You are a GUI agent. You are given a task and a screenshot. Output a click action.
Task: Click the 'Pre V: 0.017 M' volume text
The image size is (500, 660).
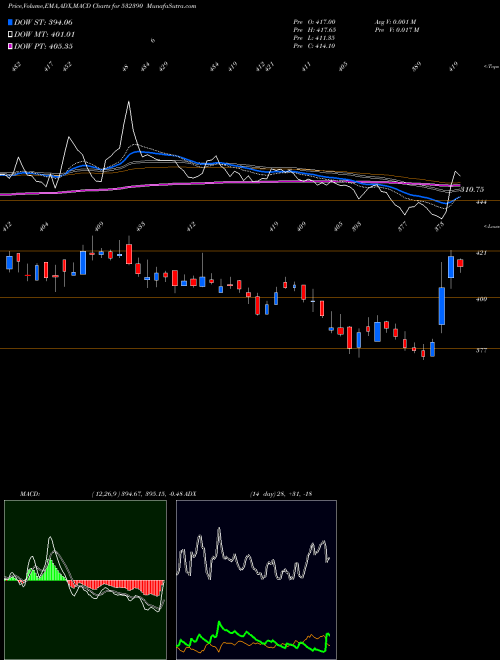click(x=396, y=30)
